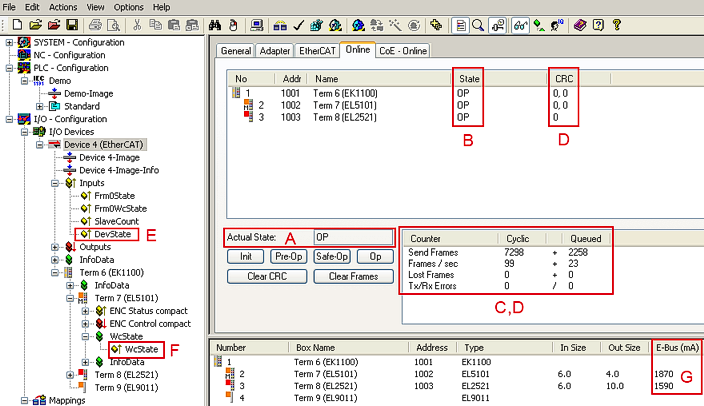Select Demo-Image in the PLC tree
Viewport: 704px width, 406px height.
point(88,94)
